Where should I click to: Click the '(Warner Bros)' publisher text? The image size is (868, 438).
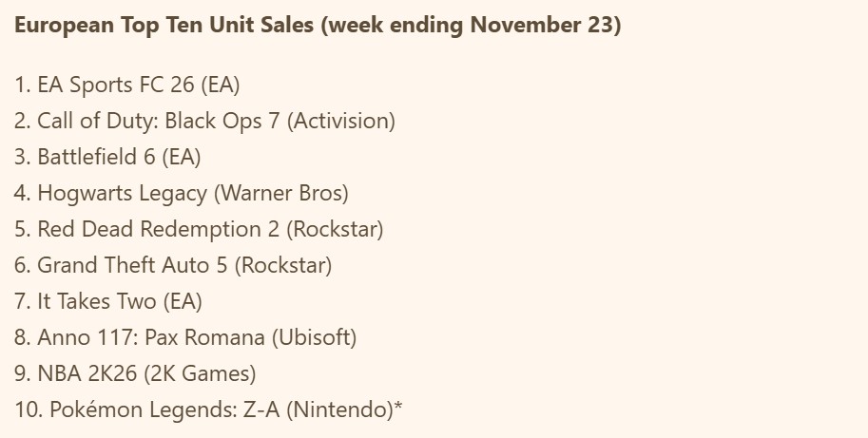coord(280,193)
